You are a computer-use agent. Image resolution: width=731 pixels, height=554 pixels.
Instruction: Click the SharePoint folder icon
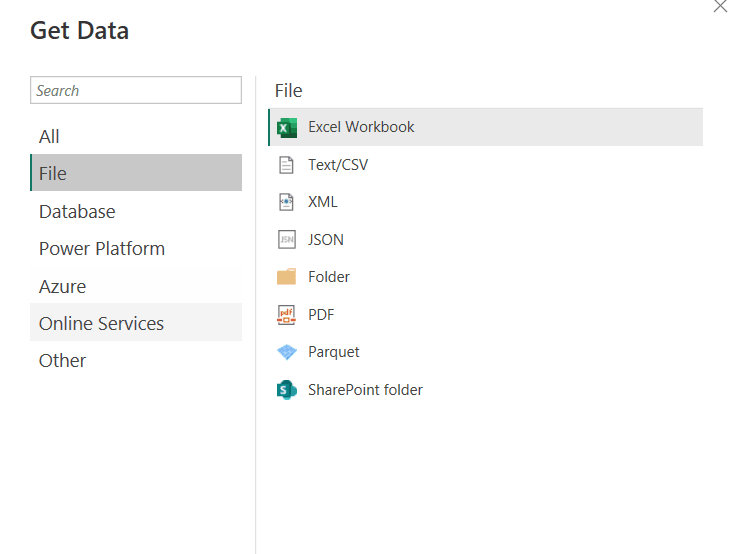[x=287, y=390]
